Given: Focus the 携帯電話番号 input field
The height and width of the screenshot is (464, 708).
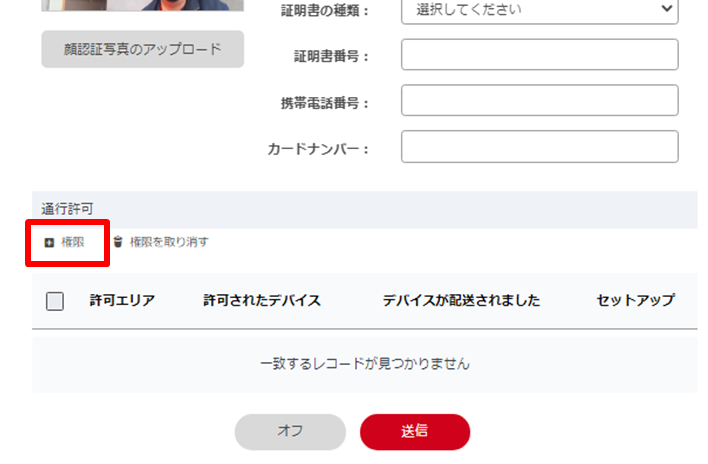Looking at the screenshot, I should point(540,100).
